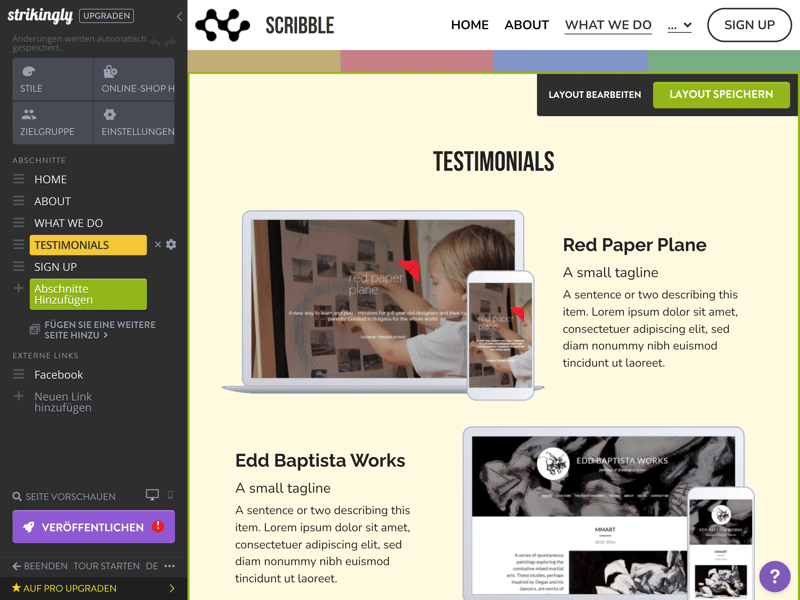Image resolution: width=800 pixels, height=600 pixels.
Task: Click the undo arrow icon
Action: pyautogui.click(x=155, y=43)
